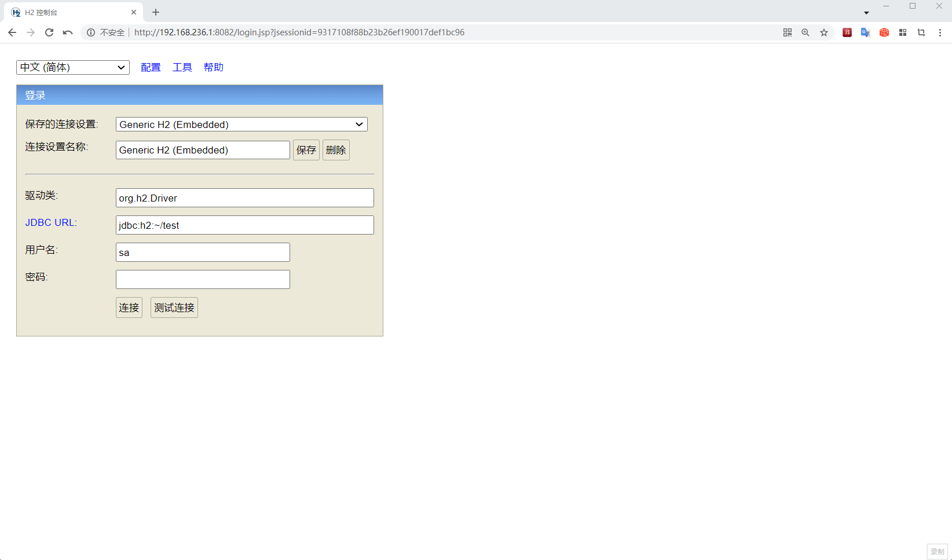Bookmark this page with the star
Image resolution: width=952 pixels, height=560 pixels.
[x=824, y=32]
